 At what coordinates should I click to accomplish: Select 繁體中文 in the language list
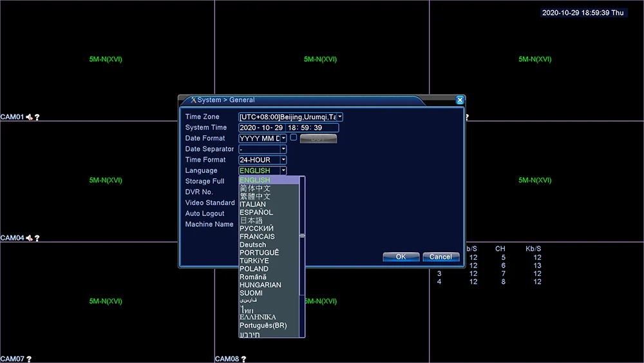[x=269, y=197]
